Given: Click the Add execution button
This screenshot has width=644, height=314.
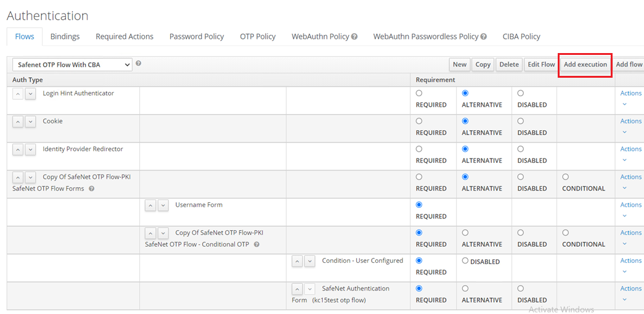Looking at the screenshot, I should coord(585,64).
